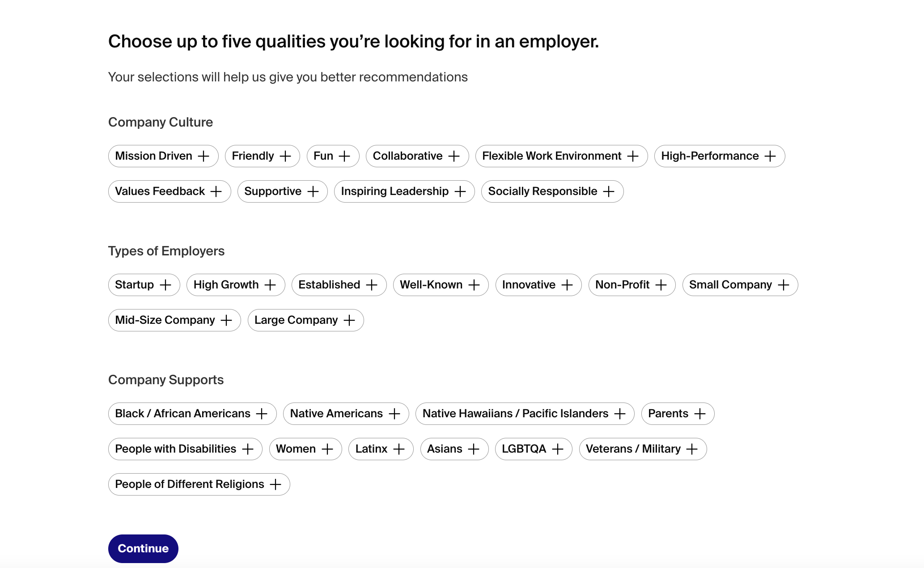Click the plus icon on Mission Driven

pos(203,156)
